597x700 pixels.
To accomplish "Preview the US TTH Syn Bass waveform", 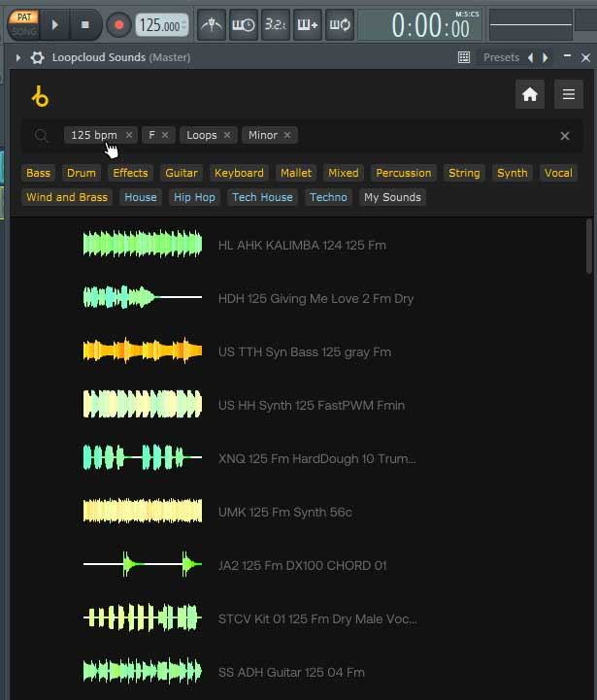I will point(143,351).
